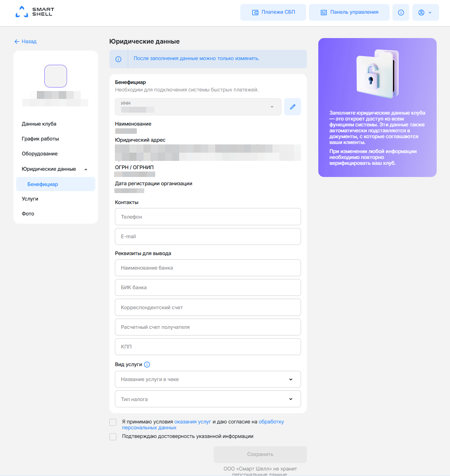Click the Юридические данные heading
The width and height of the screenshot is (450, 476).
144,42
